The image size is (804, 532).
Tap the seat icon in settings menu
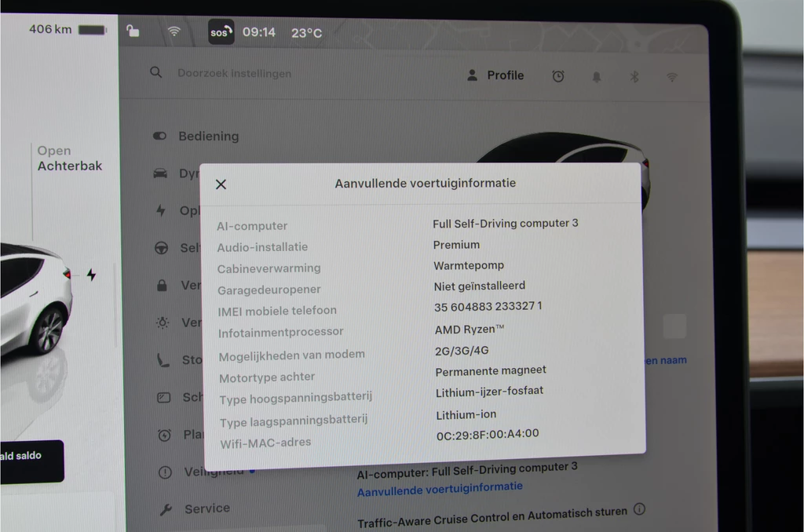pyautogui.click(x=163, y=360)
